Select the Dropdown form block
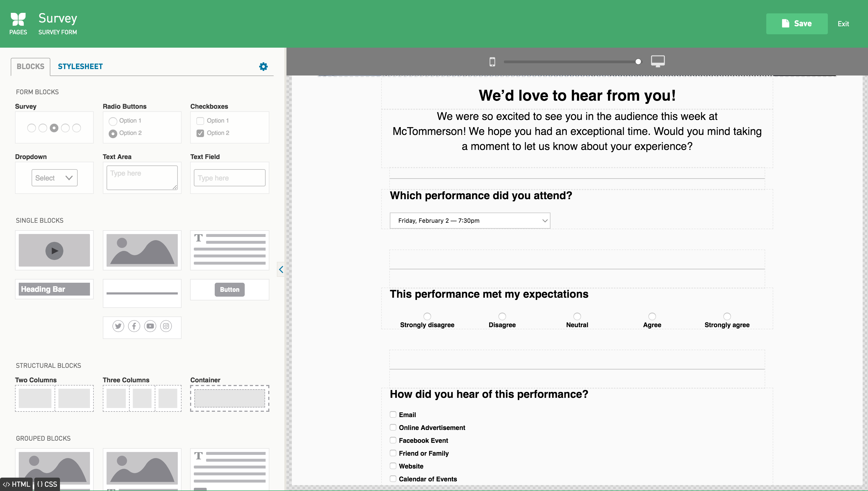The height and width of the screenshot is (491, 868). pyautogui.click(x=54, y=178)
